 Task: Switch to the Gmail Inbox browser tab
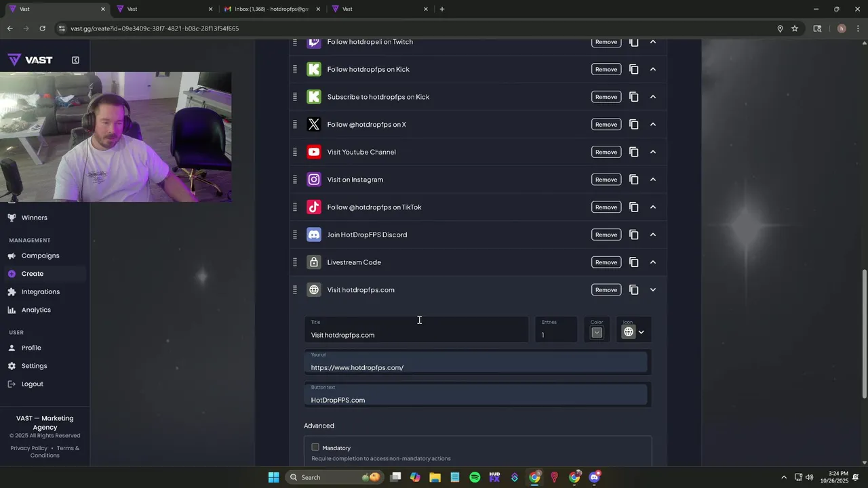271,9
